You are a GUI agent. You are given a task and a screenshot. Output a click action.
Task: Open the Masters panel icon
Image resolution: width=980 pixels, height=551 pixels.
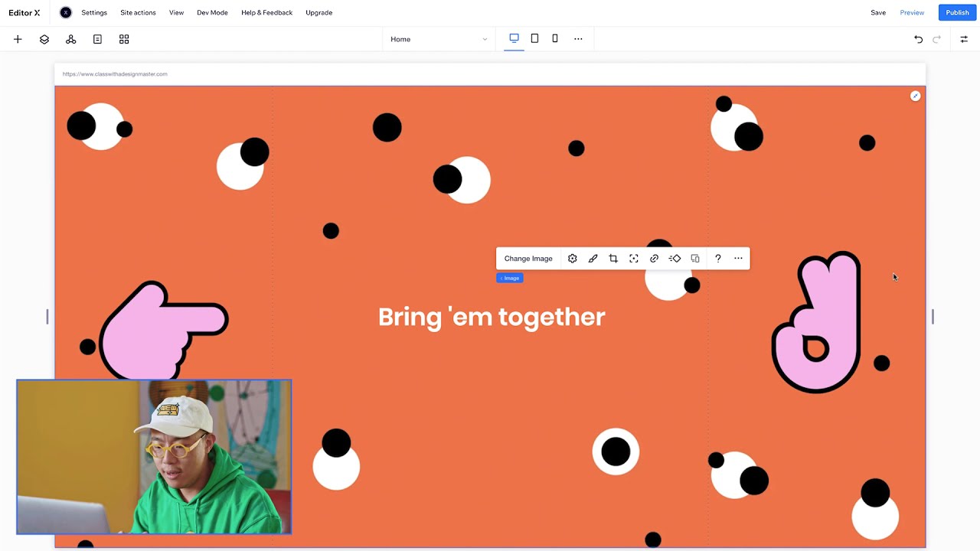click(x=70, y=39)
